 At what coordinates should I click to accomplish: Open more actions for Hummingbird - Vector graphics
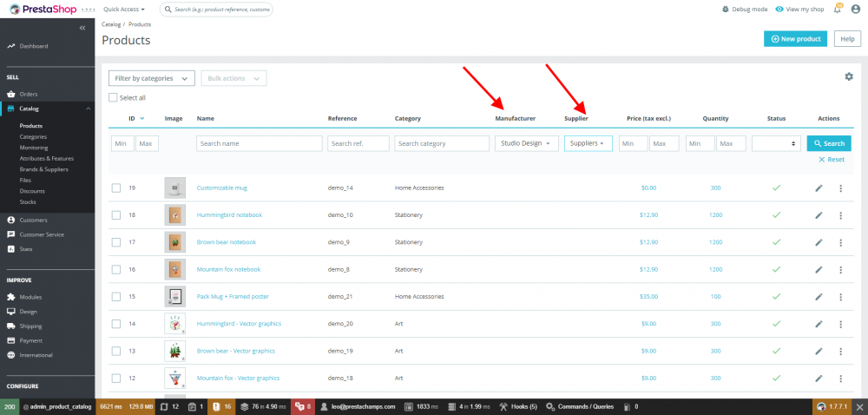pos(840,324)
